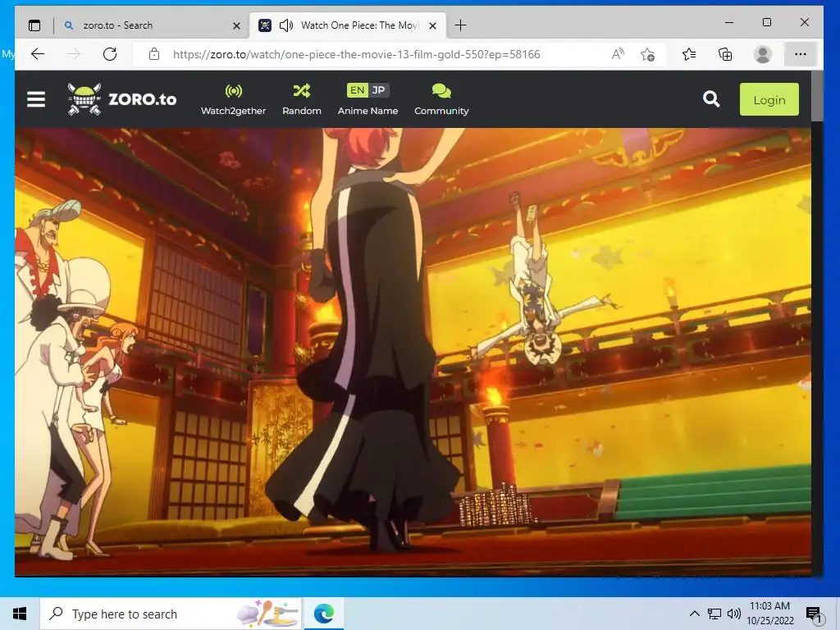Open the Community page

(x=441, y=99)
